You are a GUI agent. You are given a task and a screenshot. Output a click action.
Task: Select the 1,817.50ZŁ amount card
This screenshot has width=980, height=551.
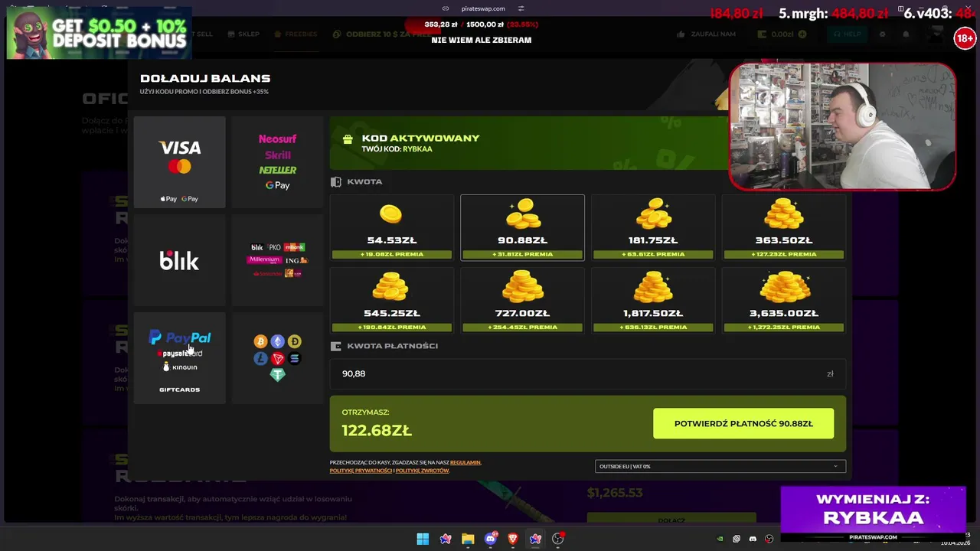click(x=653, y=300)
